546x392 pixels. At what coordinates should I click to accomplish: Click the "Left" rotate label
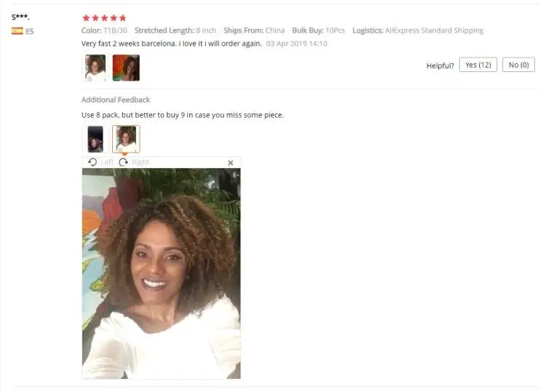(107, 162)
